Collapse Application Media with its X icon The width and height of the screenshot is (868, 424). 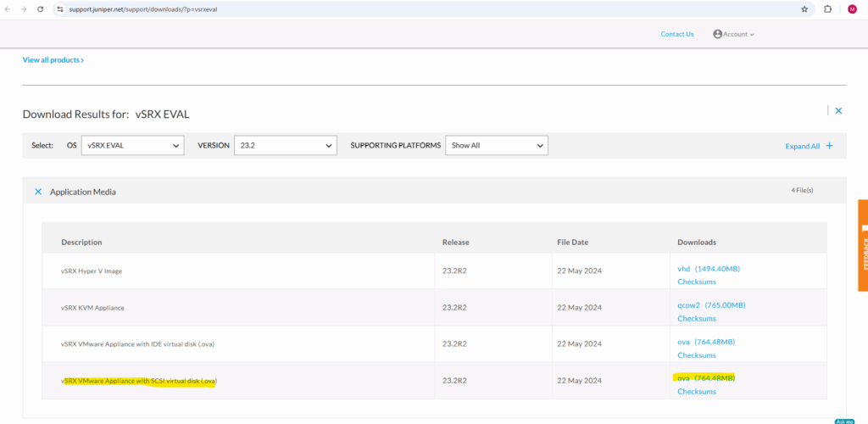38,192
